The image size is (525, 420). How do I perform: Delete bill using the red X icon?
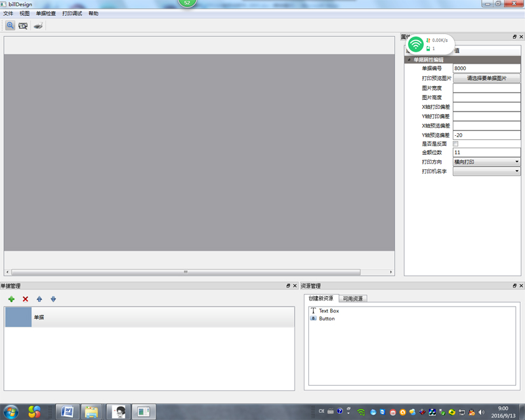[26, 299]
